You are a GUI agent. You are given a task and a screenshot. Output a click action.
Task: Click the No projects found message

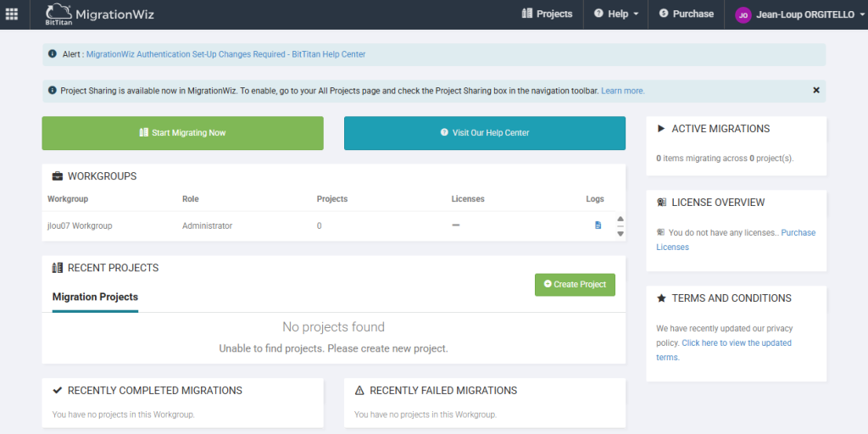(x=333, y=327)
